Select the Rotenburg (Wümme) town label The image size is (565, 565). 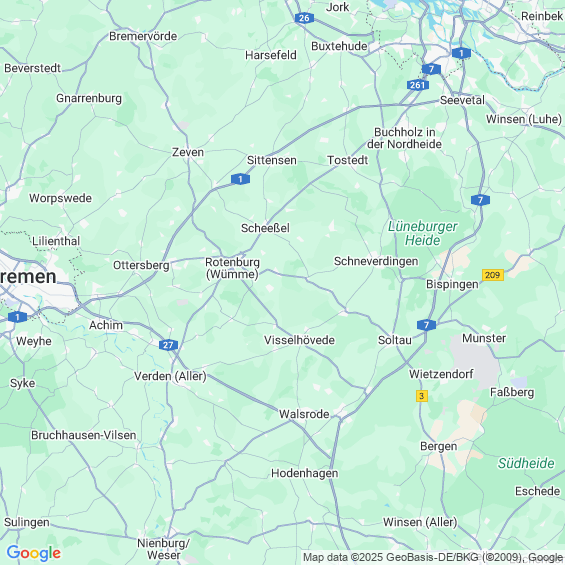(x=232, y=268)
